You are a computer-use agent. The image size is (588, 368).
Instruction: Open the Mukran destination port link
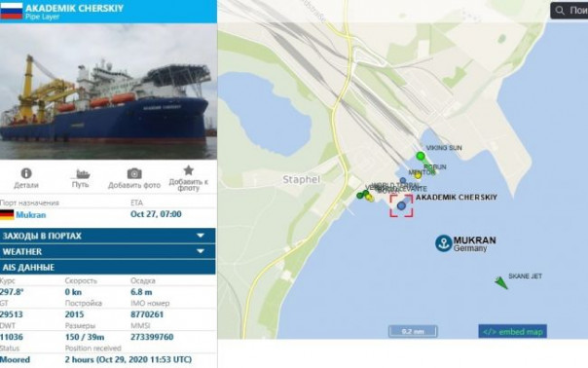tap(31, 215)
